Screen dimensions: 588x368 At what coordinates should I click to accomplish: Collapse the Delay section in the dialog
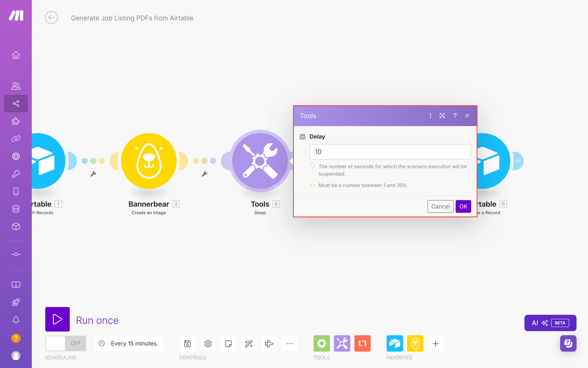(303, 136)
